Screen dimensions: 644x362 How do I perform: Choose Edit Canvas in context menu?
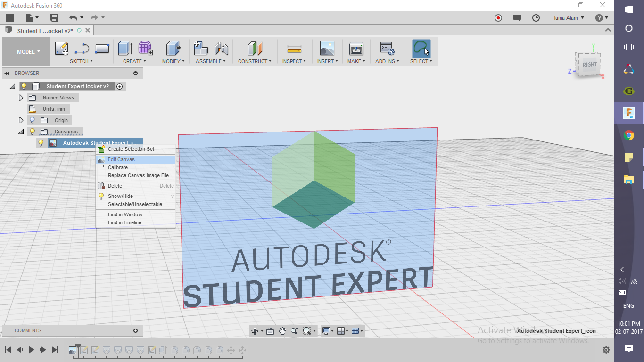pyautogui.click(x=136, y=159)
